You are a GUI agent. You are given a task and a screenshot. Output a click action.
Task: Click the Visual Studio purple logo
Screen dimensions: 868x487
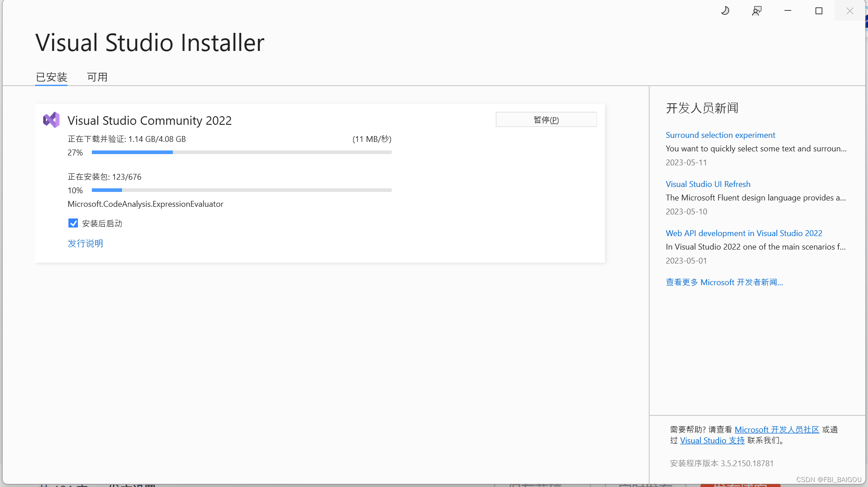click(x=51, y=120)
